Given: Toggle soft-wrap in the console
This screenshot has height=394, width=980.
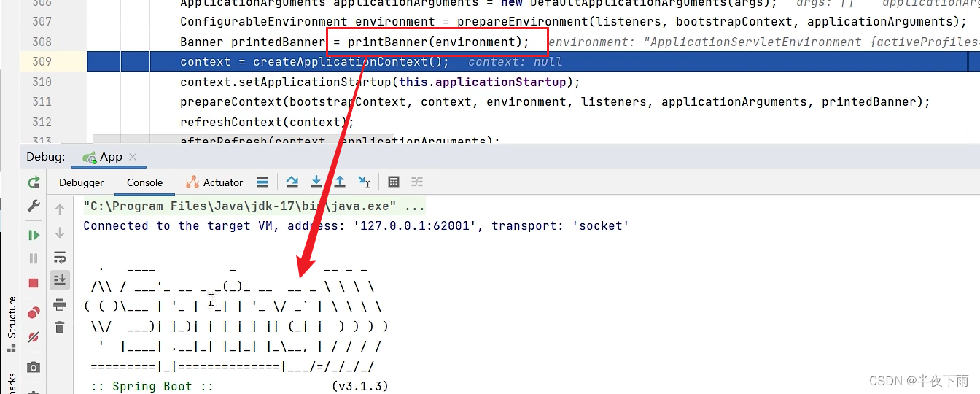Looking at the screenshot, I should pos(60,257).
